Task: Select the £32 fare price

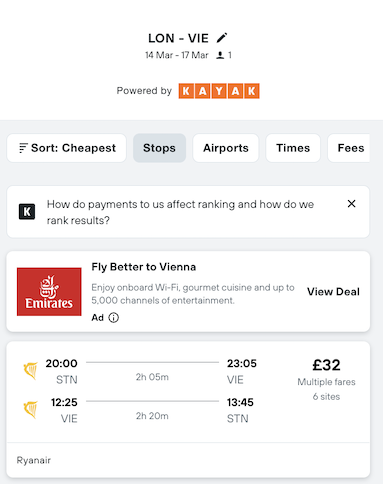Action: pyautogui.click(x=326, y=365)
